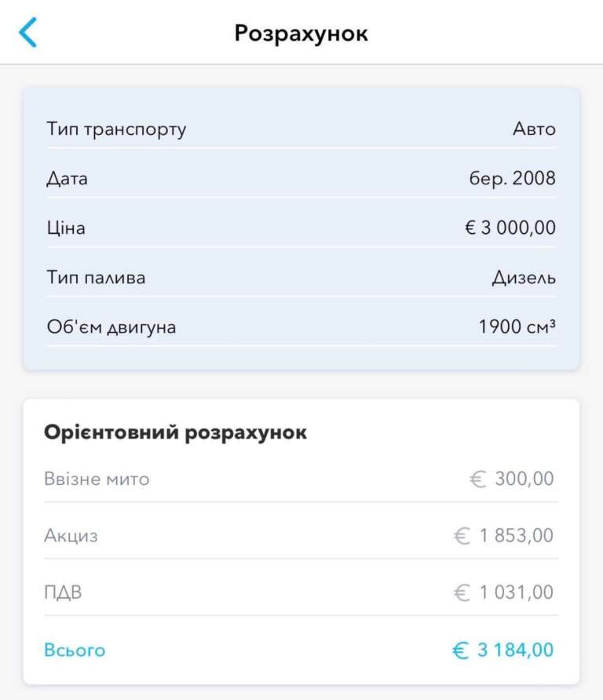The image size is (603, 700).
Task: Select the Розрахунок page title
Action: 301,34
